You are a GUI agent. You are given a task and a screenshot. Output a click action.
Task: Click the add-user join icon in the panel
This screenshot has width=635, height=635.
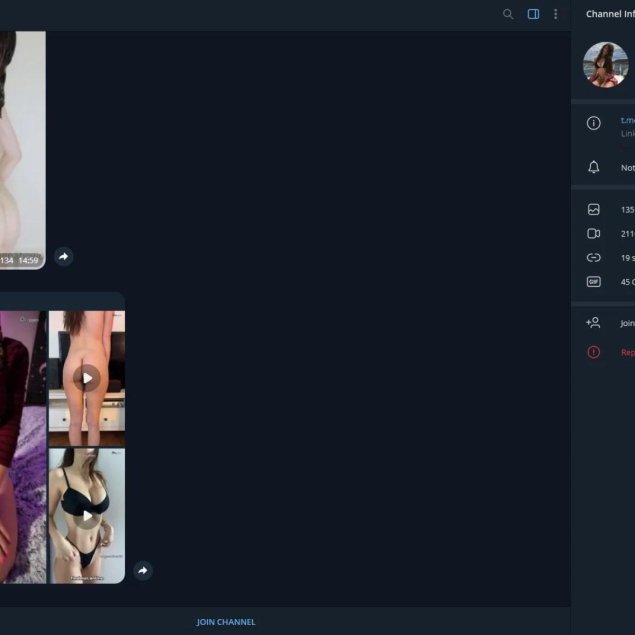coord(593,323)
